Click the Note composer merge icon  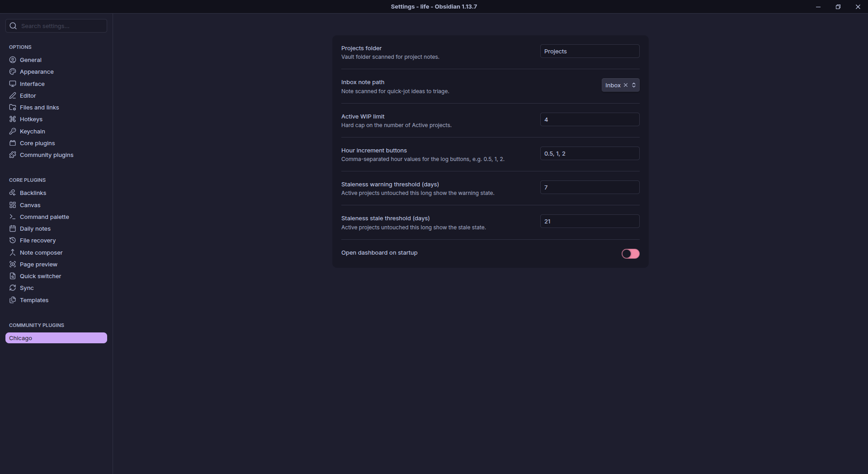click(13, 252)
